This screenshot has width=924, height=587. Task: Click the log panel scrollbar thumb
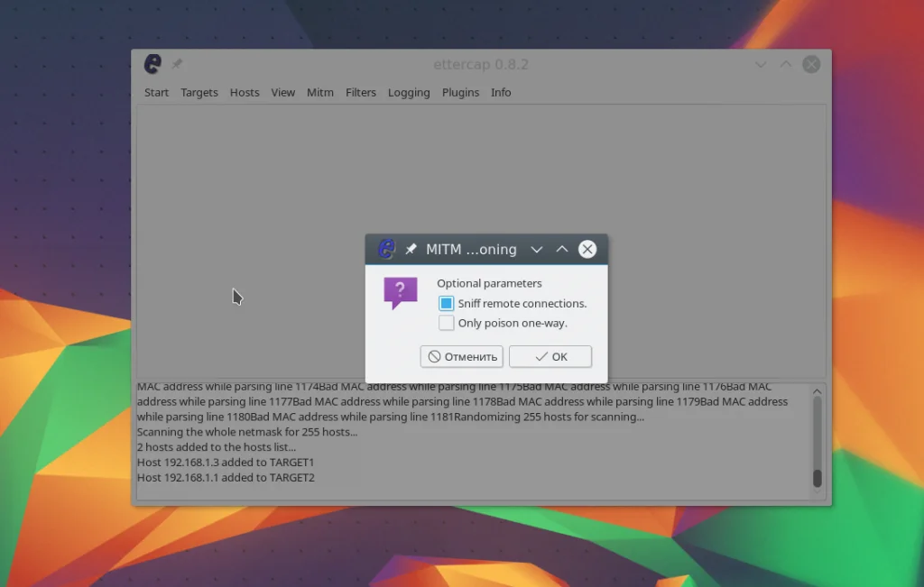click(x=818, y=478)
